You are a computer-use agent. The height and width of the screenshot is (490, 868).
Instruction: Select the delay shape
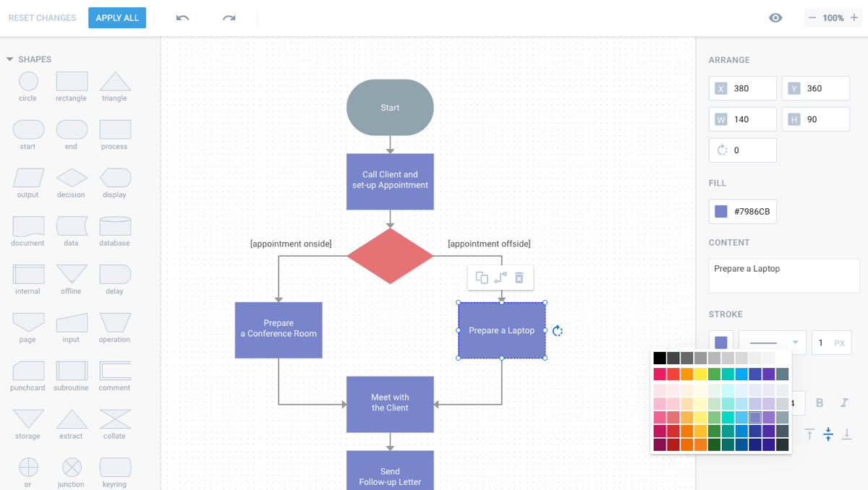point(114,275)
